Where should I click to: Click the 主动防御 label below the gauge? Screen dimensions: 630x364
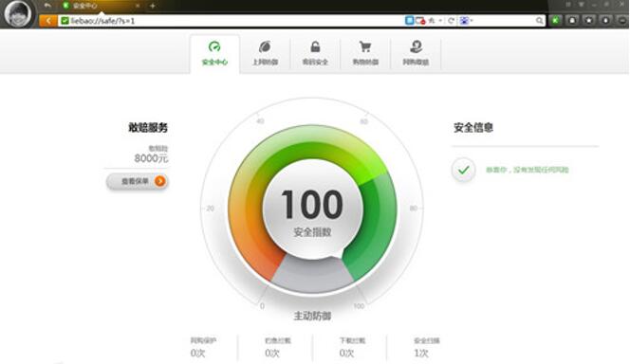(312, 316)
